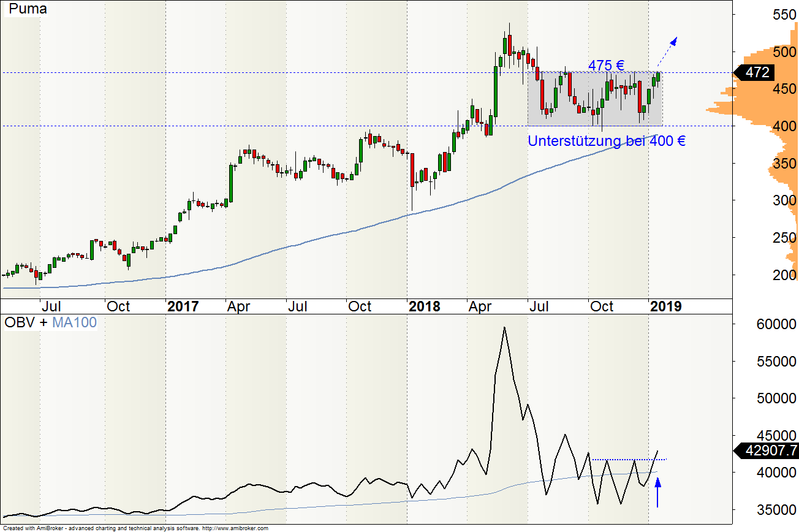
Task: Click the 2017 year label on the time axis
Action: [183, 306]
